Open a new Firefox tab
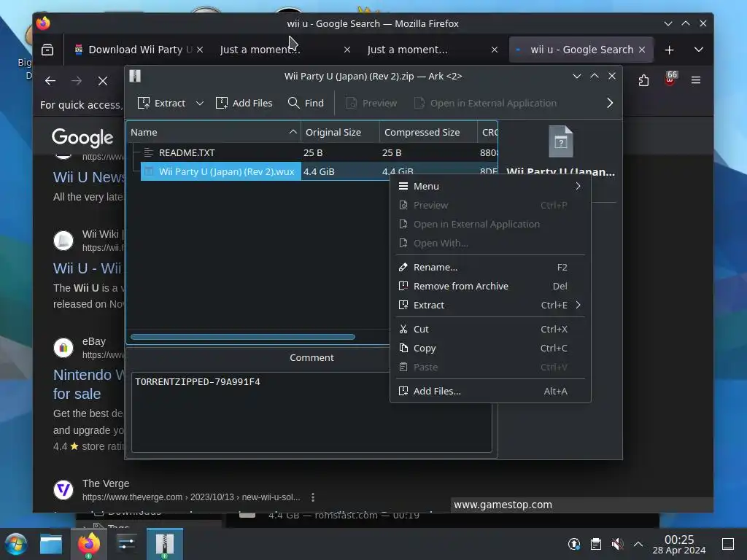Viewport: 747px width, 560px height. pyautogui.click(x=670, y=50)
